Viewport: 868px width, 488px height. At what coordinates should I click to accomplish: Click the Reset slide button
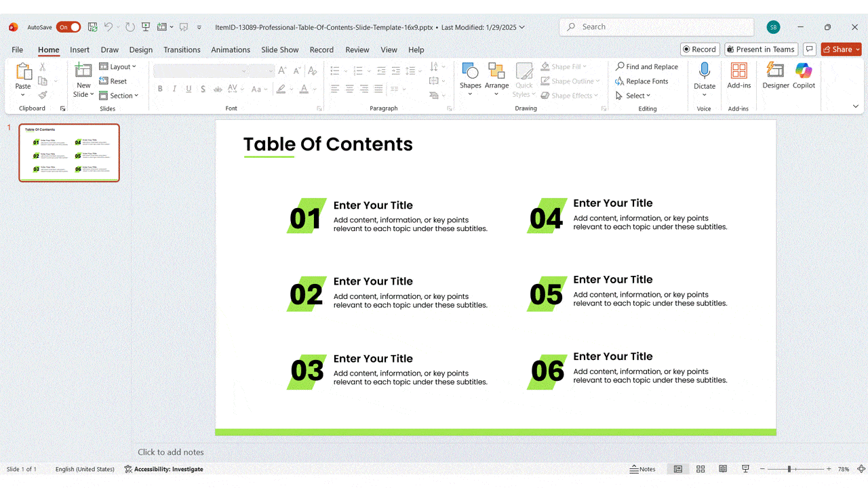tap(115, 81)
